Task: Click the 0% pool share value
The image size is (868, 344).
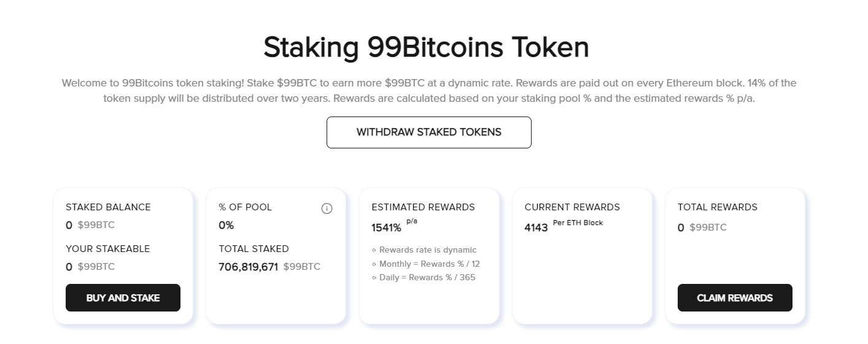Action: tap(226, 225)
